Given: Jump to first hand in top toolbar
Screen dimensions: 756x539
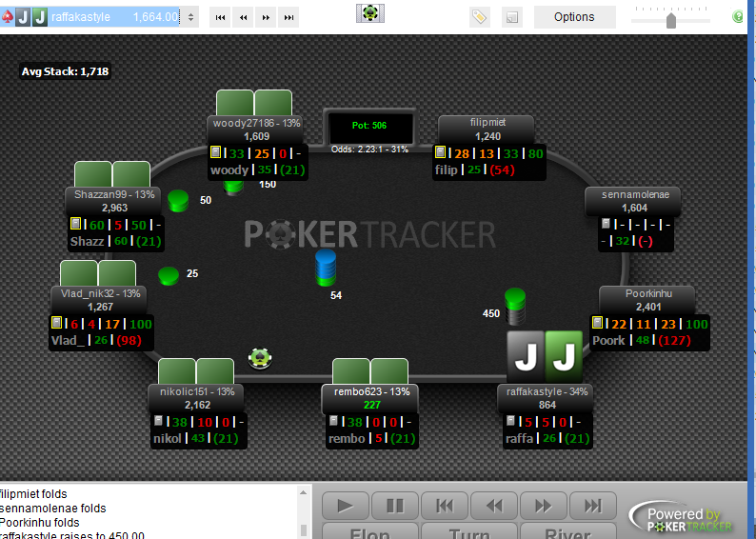Looking at the screenshot, I should [220, 17].
